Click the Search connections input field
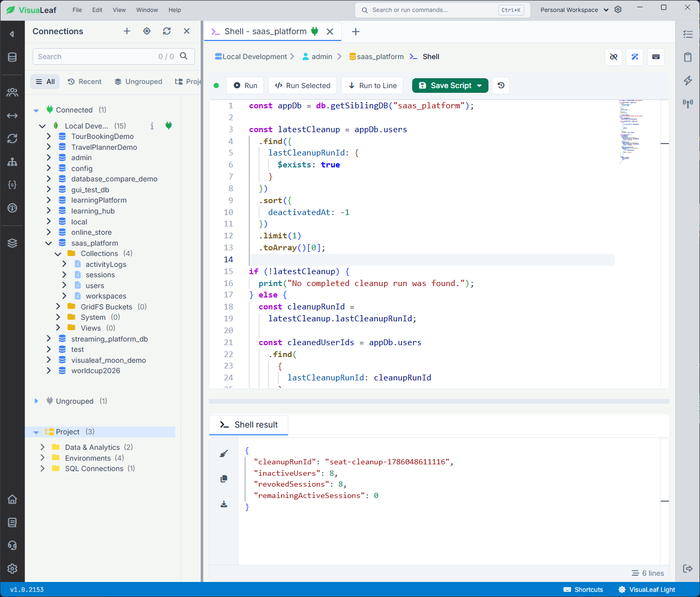The height and width of the screenshot is (597, 700). click(114, 56)
